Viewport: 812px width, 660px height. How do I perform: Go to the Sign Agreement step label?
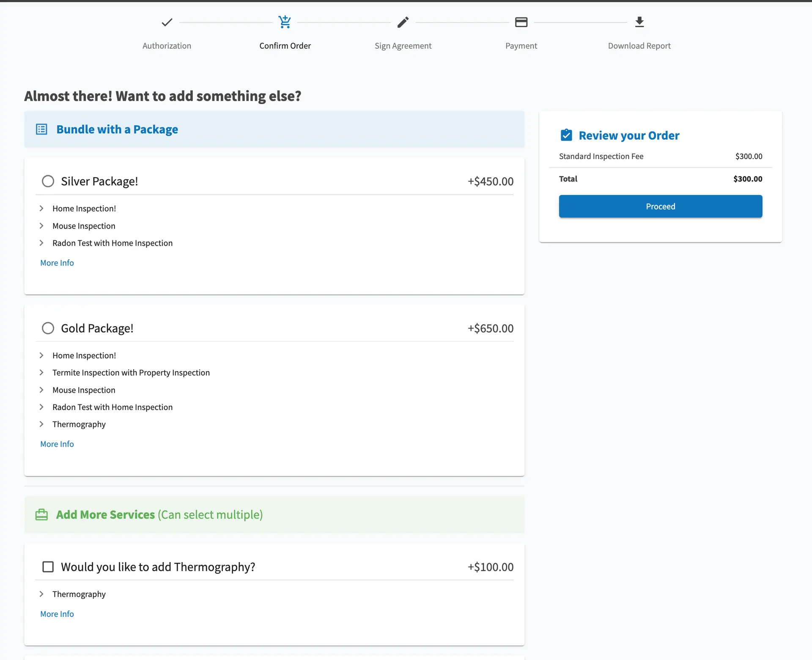click(403, 46)
